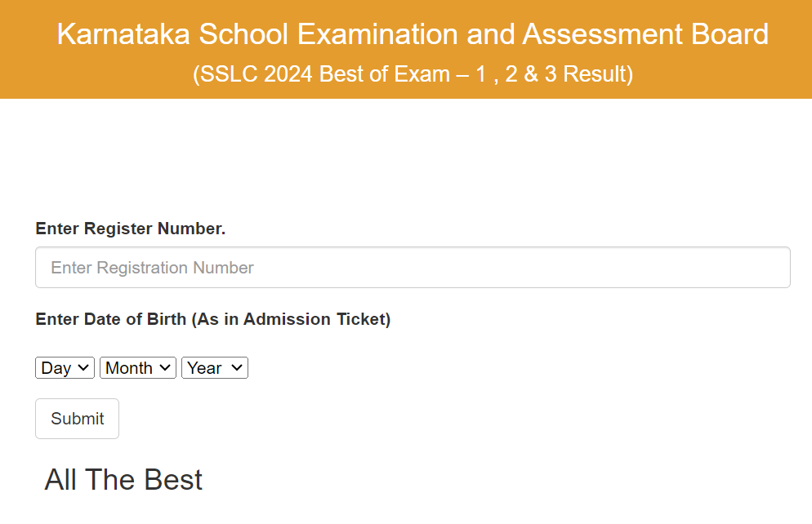Click the chevron arrow on Year selector
812x524 pixels.
(x=237, y=368)
